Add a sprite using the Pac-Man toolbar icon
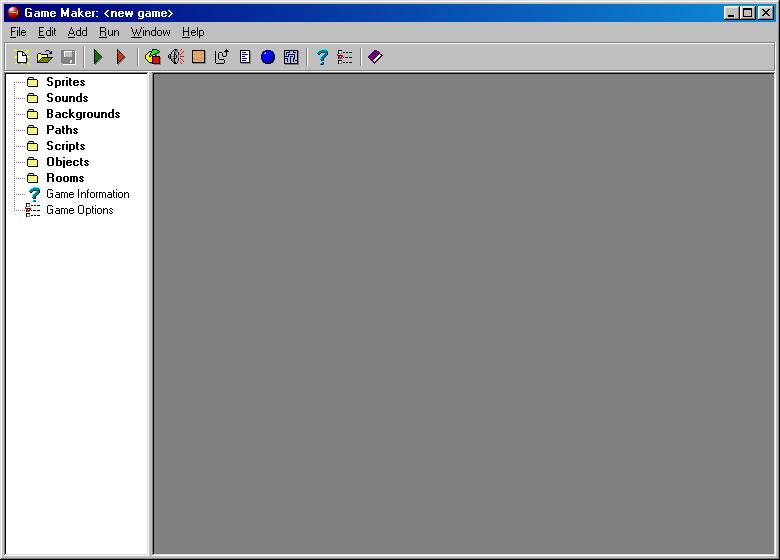This screenshot has width=780, height=560. [153, 57]
